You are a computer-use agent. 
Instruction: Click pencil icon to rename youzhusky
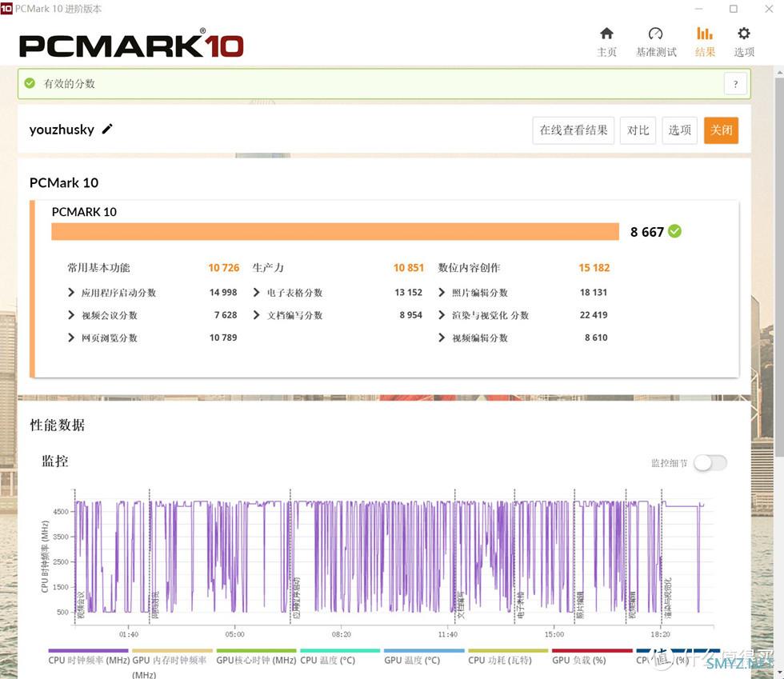(x=107, y=129)
